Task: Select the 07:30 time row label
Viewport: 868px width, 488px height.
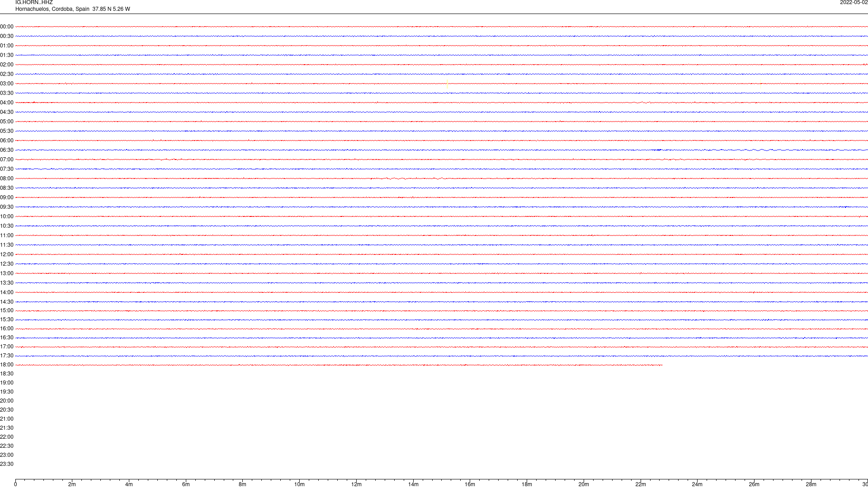Action: (x=7, y=169)
